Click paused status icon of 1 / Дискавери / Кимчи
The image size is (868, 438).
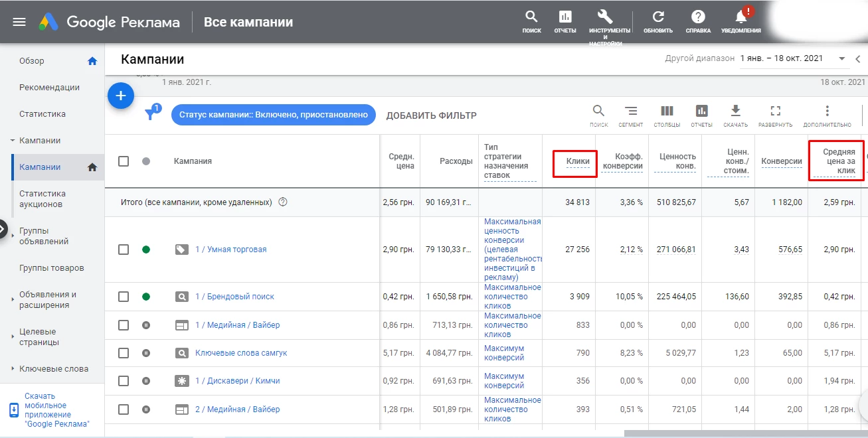[146, 381]
